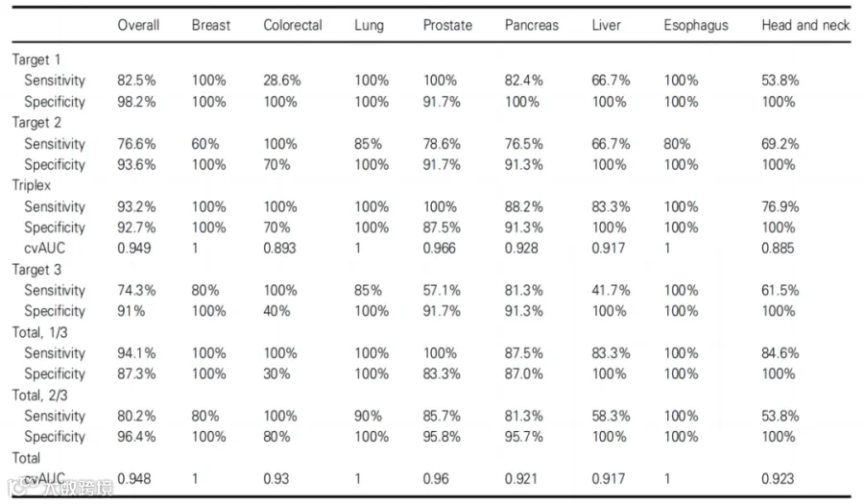The height and width of the screenshot is (504, 864).
Task: Click Target 3 liver sensitivity 41.7%
Action: (612, 290)
